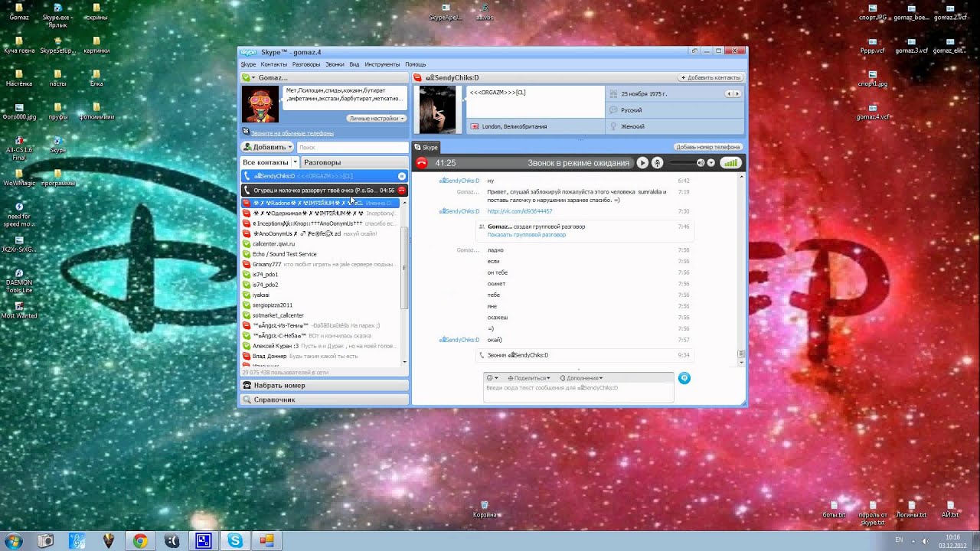Select iyaksai contact
This screenshot has height=551, width=980.
point(320,295)
